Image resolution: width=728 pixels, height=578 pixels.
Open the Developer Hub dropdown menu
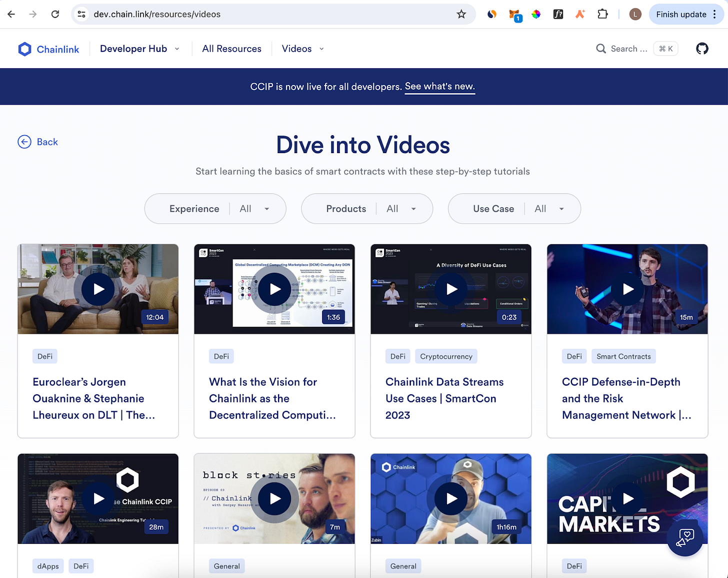pos(139,49)
